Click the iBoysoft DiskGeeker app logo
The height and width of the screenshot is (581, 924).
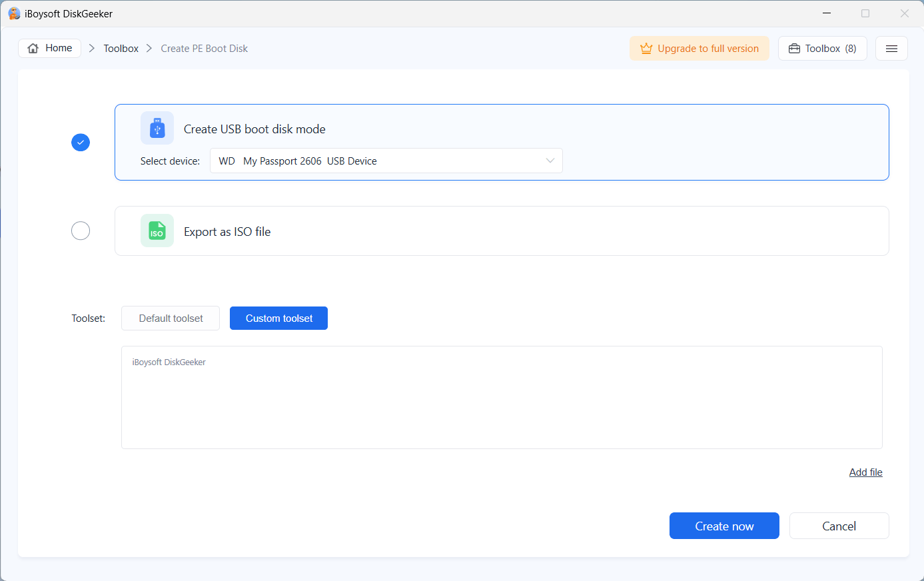click(x=14, y=13)
